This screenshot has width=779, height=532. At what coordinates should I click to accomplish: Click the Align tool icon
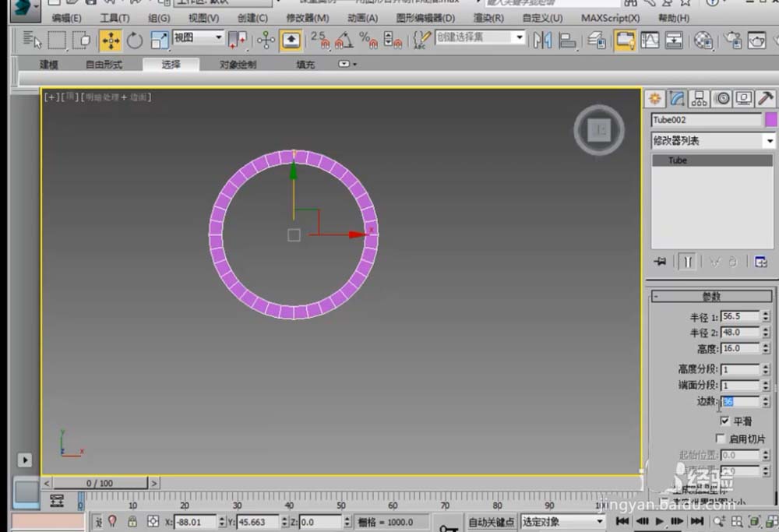point(567,41)
